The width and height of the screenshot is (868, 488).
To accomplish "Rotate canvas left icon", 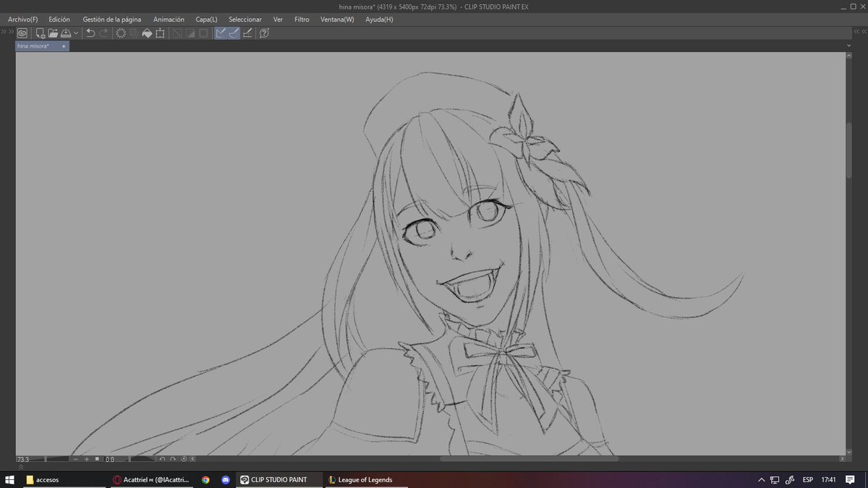I will click(163, 459).
